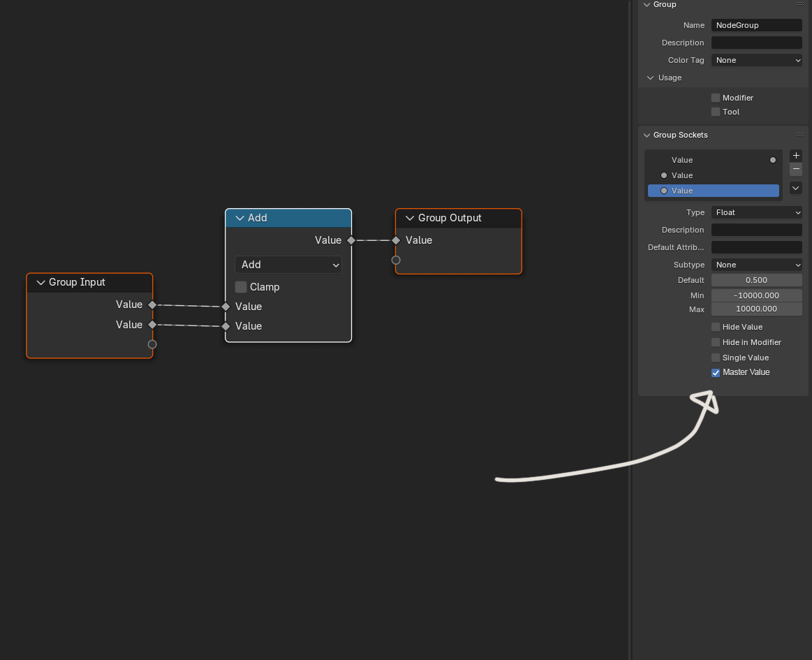Collapse the Group panel section
This screenshot has width=812, height=660.
pos(647,5)
